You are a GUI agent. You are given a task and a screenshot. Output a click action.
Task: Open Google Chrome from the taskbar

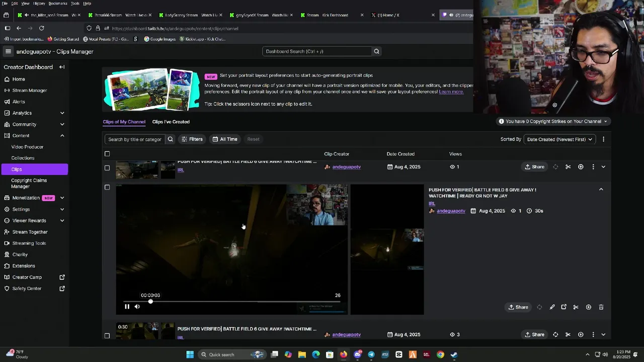(x=440, y=354)
